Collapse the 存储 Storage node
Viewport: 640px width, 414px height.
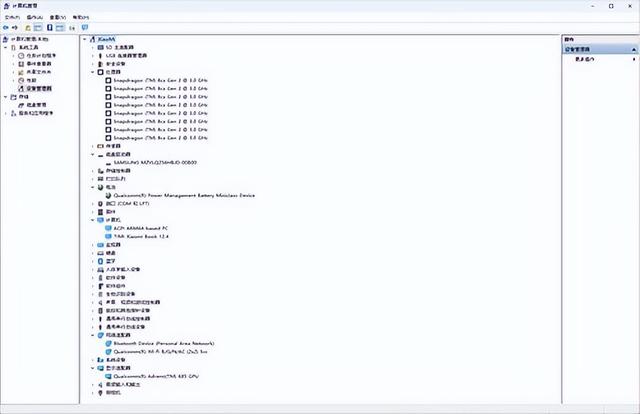pyautogui.click(x=6, y=97)
